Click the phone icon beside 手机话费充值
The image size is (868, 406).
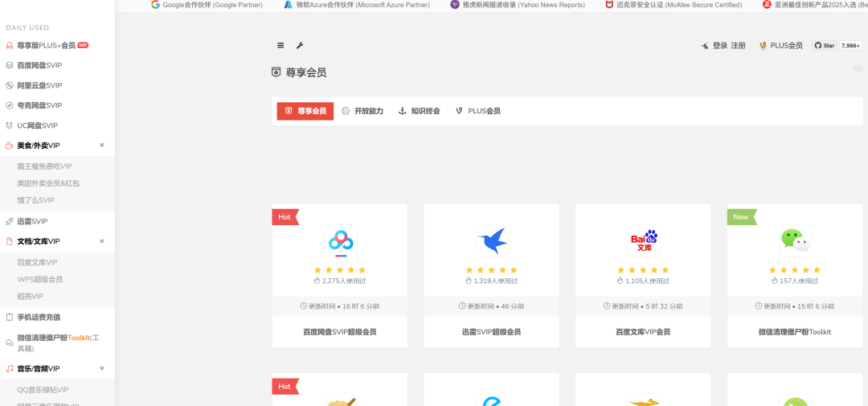point(9,318)
